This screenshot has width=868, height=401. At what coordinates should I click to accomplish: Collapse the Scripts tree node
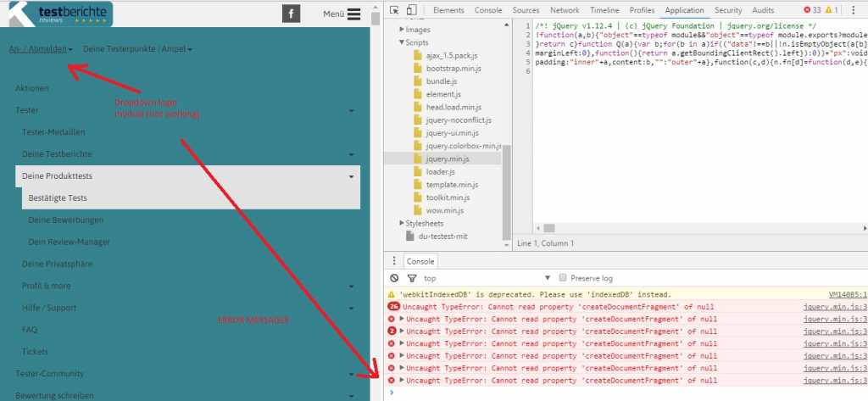[401, 42]
